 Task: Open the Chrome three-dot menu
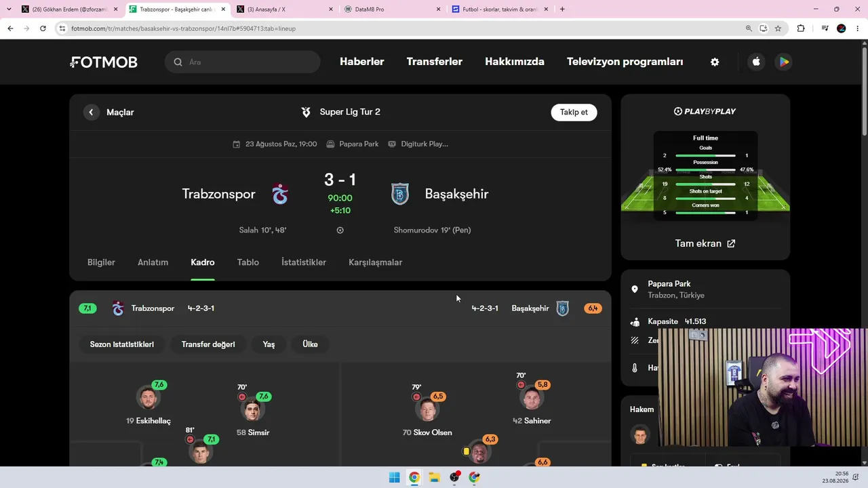[858, 28]
